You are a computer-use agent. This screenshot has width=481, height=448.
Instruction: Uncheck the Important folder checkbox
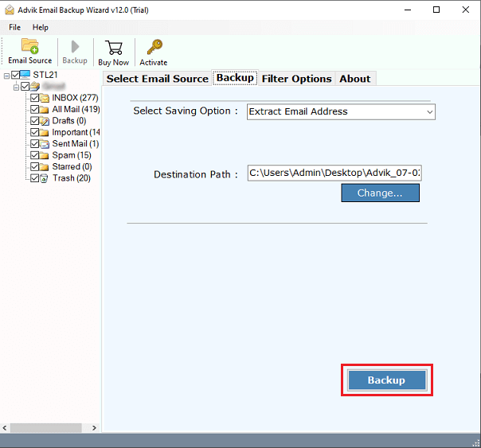pyautogui.click(x=35, y=132)
